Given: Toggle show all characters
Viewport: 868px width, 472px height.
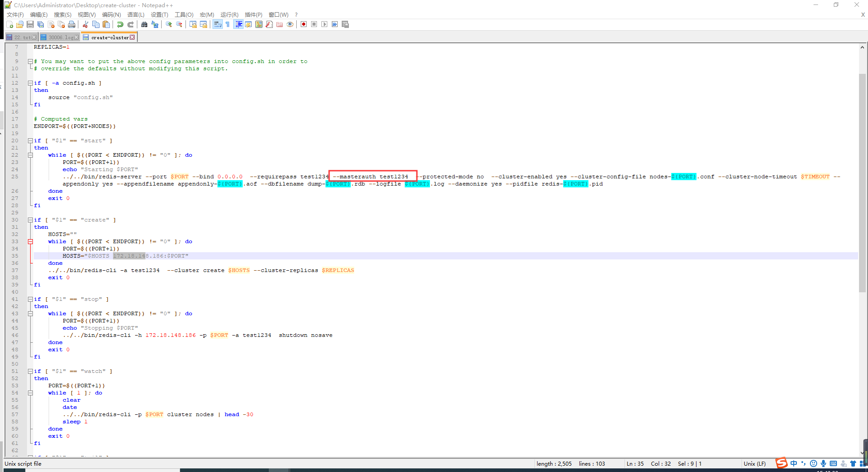Looking at the screenshot, I should click(x=228, y=24).
